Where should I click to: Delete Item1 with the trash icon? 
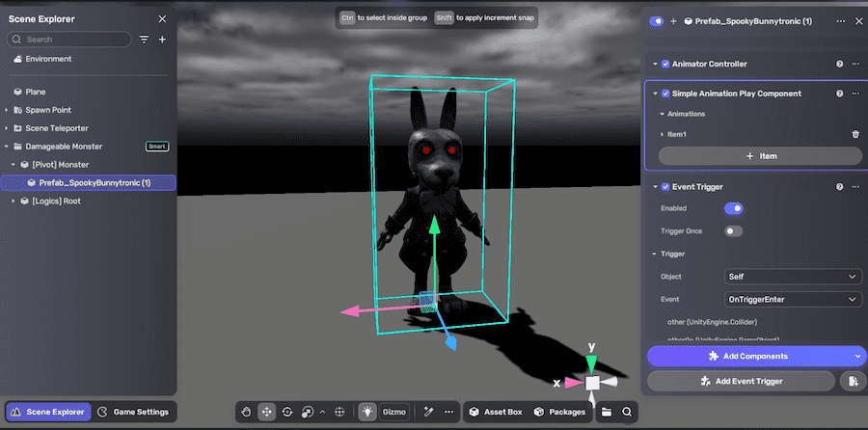tap(854, 134)
